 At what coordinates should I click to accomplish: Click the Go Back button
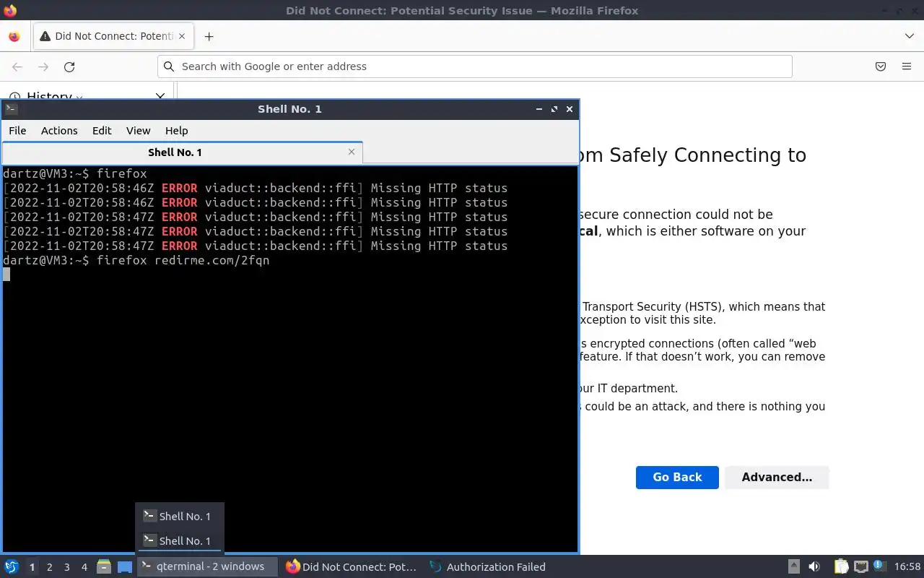[x=677, y=477]
